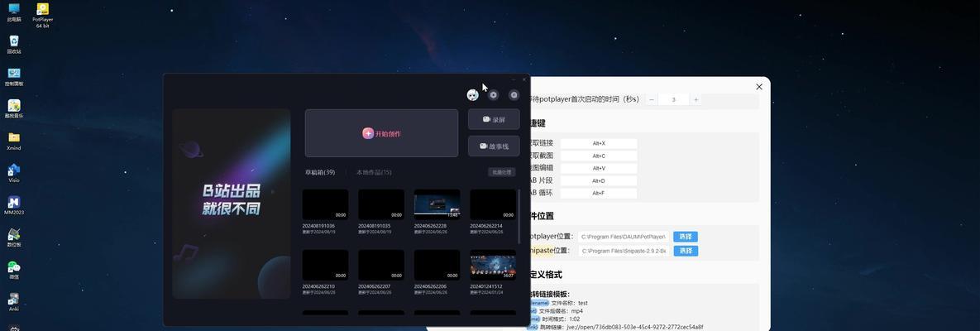Click the round icon right of the avatar
This screenshot has height=331, width=980.
click(493, 94)
